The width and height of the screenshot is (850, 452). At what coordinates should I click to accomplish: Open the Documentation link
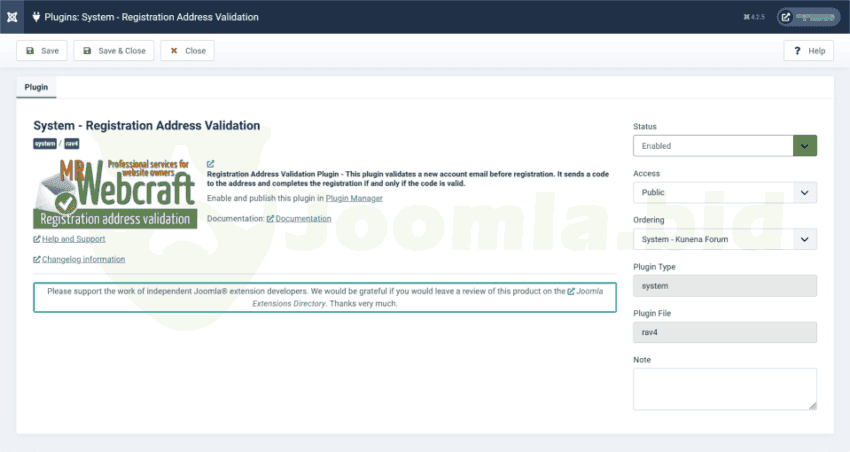[x=302, y=218]
